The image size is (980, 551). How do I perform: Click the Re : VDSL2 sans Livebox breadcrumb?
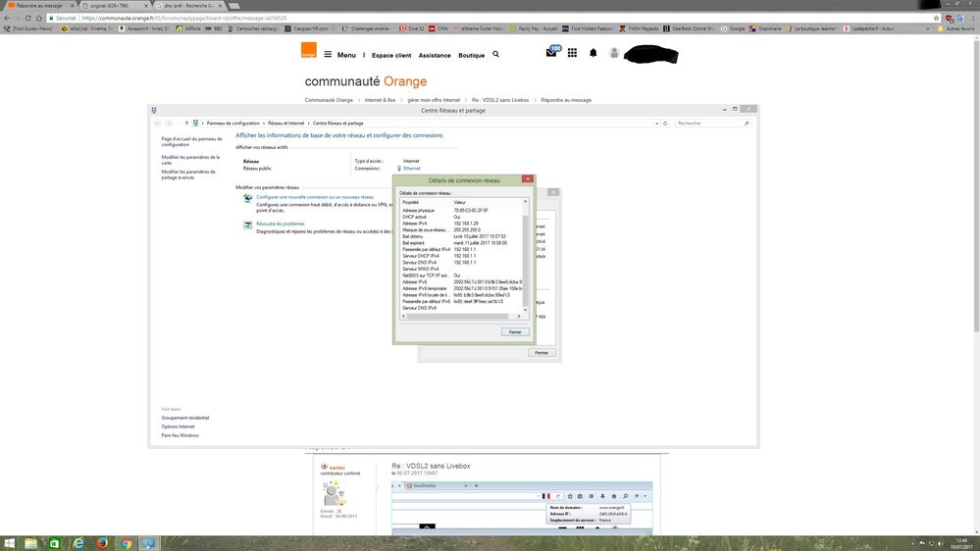click(x=500, y=100)
